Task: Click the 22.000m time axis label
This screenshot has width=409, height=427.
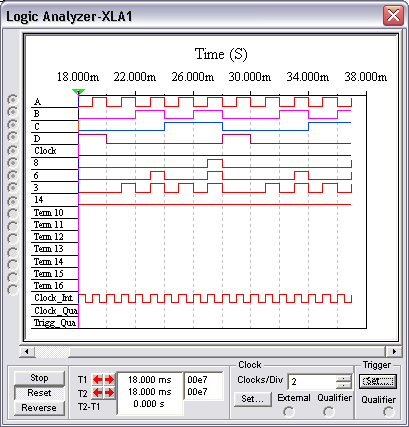Action: [x=135, y=77]
